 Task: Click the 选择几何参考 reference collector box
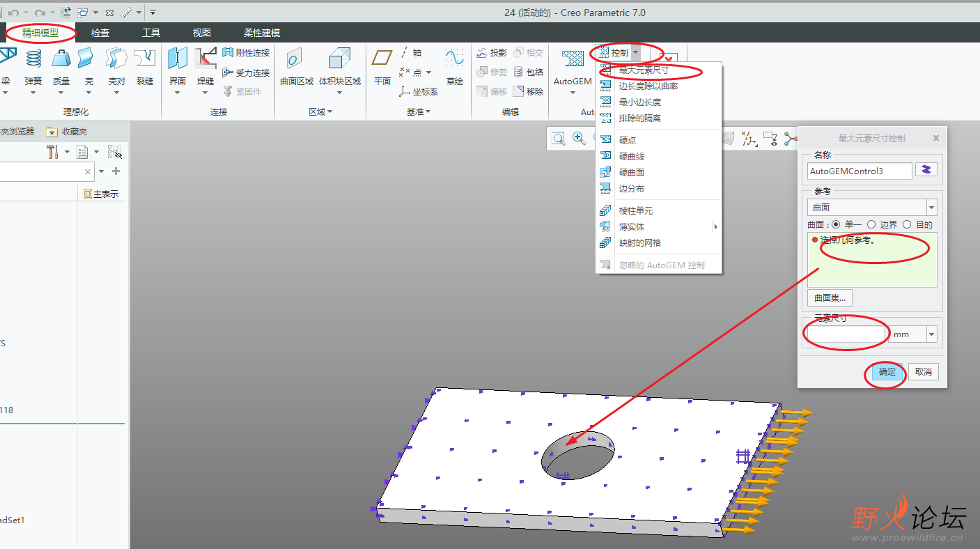pos(872,260)
